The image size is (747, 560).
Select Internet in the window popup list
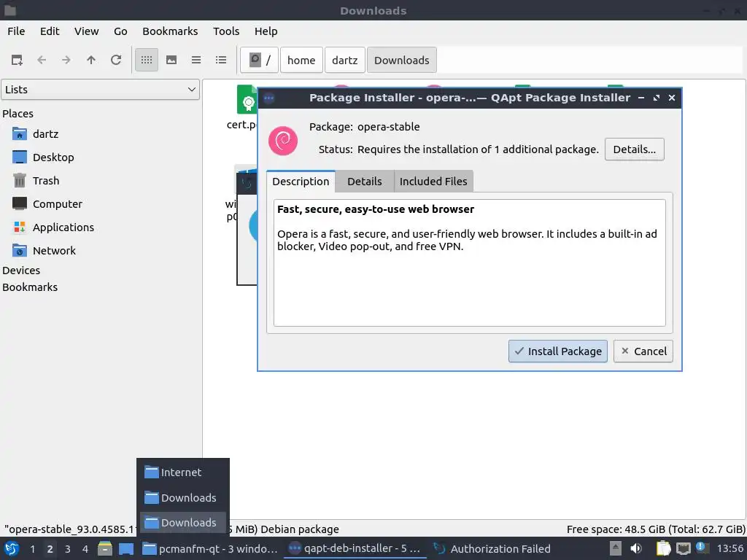click(182, 472)
